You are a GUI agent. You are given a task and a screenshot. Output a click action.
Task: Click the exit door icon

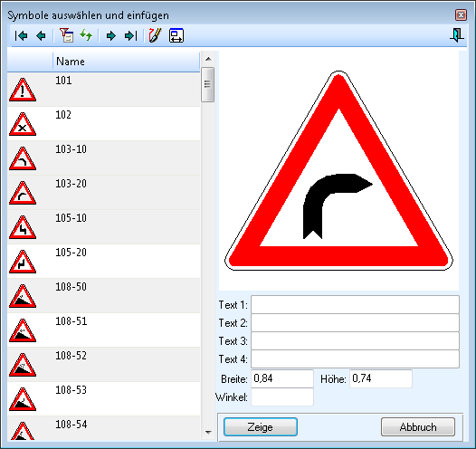[457, 35]
